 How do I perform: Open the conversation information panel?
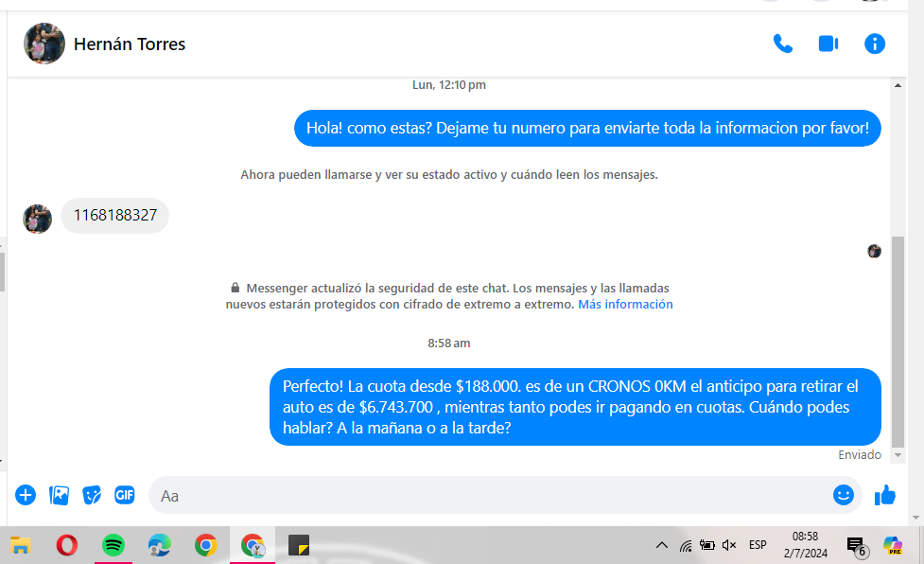pyautogui.click(x=875, y=44)
